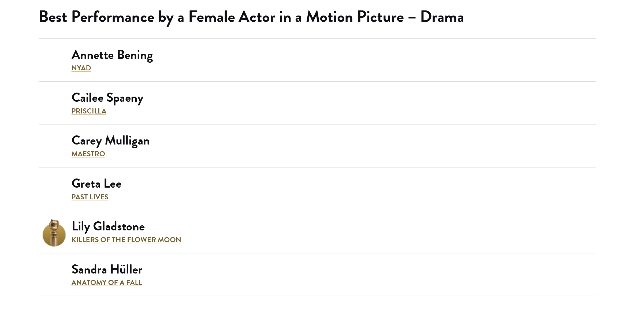Screen dimensions: 644x319
Task: Click the golden globe winner trophy icon
Action: coord(54,233)
